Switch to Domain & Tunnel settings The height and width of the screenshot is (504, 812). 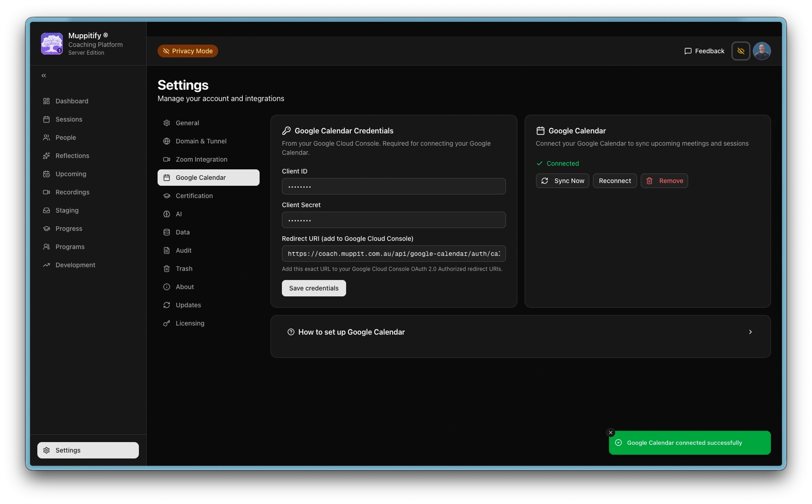tap(201, 141)
